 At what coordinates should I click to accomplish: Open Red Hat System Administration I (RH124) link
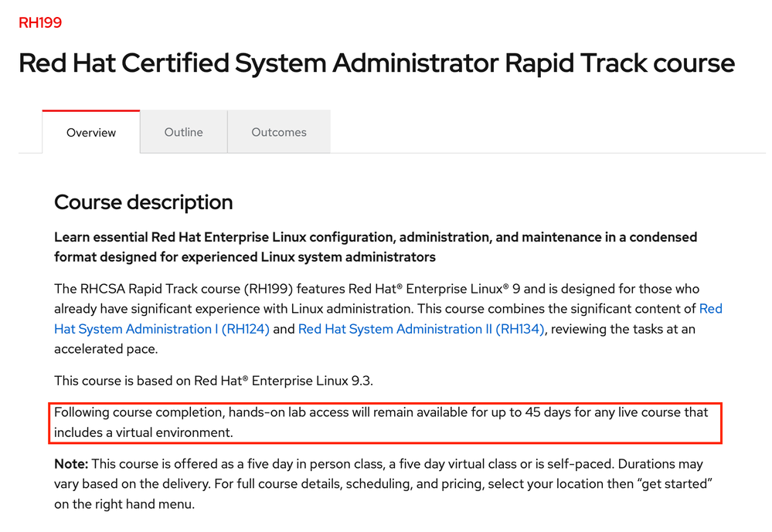pyautogui.click(x=162, y=329)
